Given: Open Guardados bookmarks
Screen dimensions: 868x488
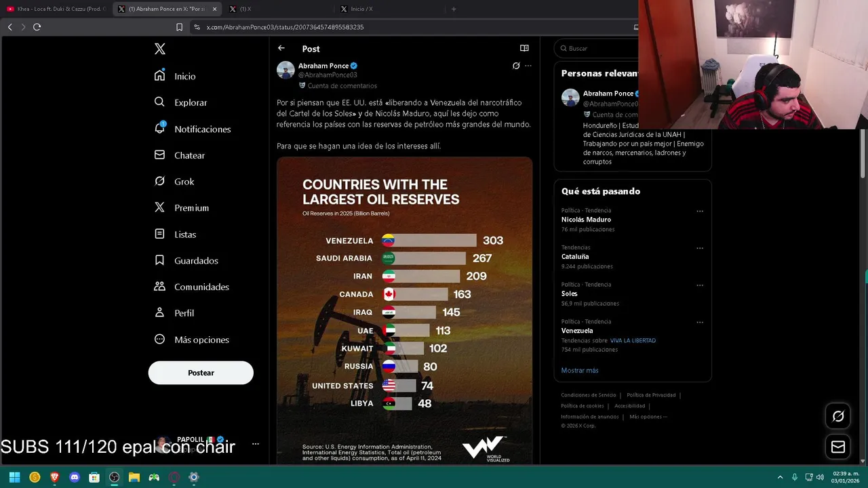Looking at the screenshot, I should pos(186,260).
